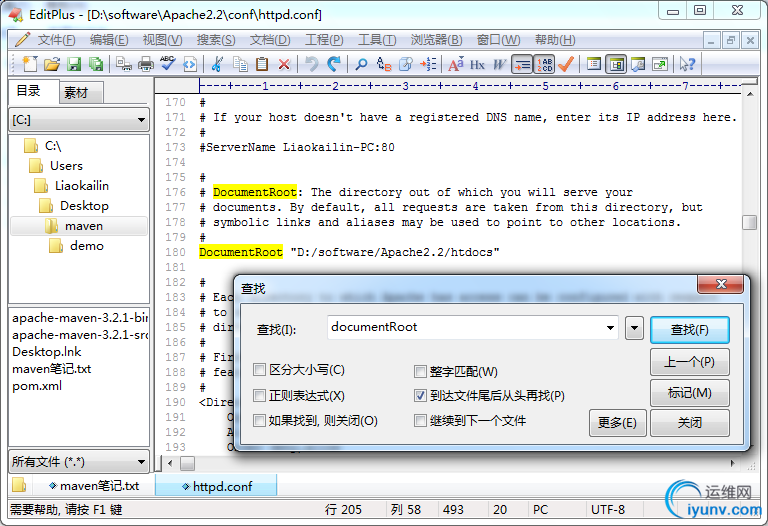This screenshot has width=768, height=526.
Task: Open Find in Files icon
Action: click(406, 64)
